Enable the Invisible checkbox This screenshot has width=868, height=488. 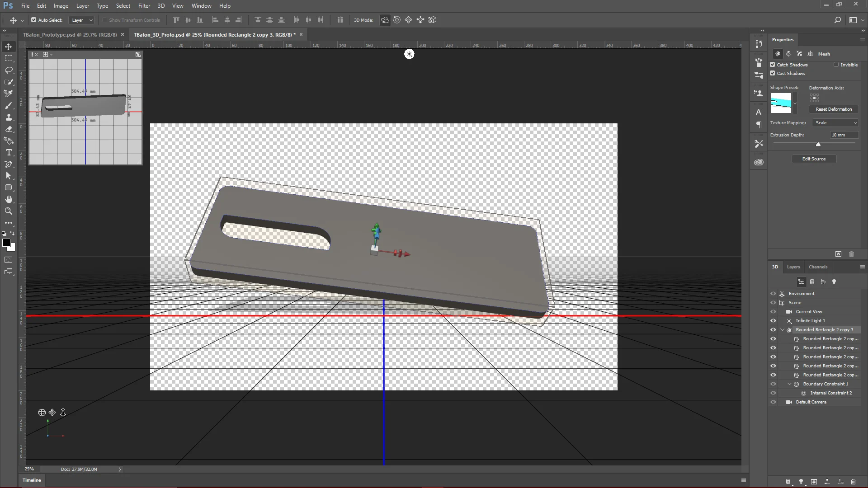(x=836, y=65)
